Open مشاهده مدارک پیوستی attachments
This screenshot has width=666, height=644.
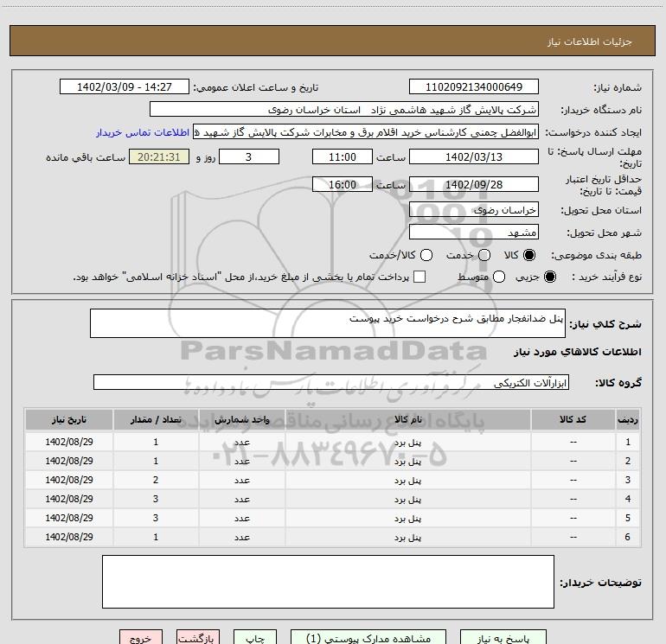click(x=373, y=638)
